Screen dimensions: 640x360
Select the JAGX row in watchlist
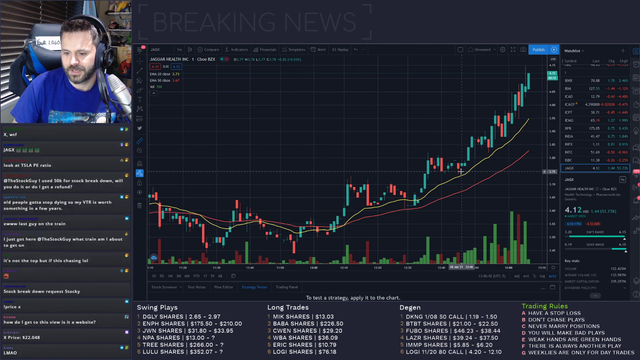pyautogui.click(x=595, y=168)
